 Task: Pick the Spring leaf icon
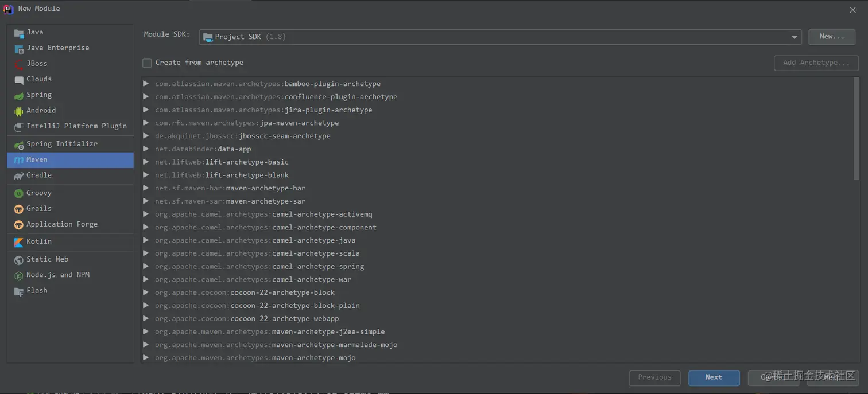point(19,95)
